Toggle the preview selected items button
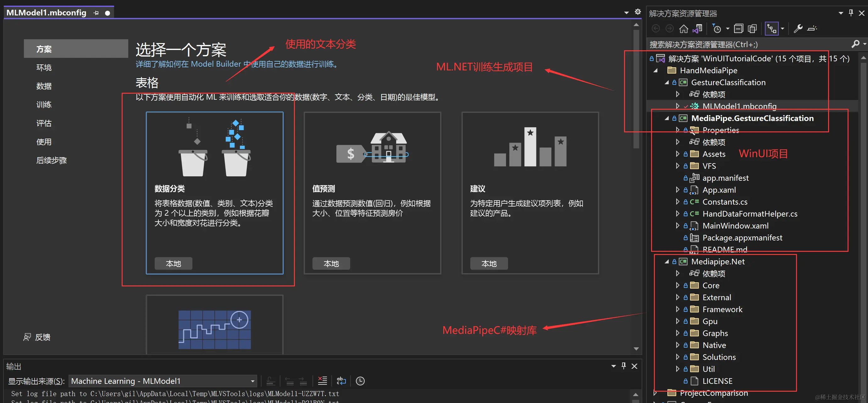 [812, 29]
